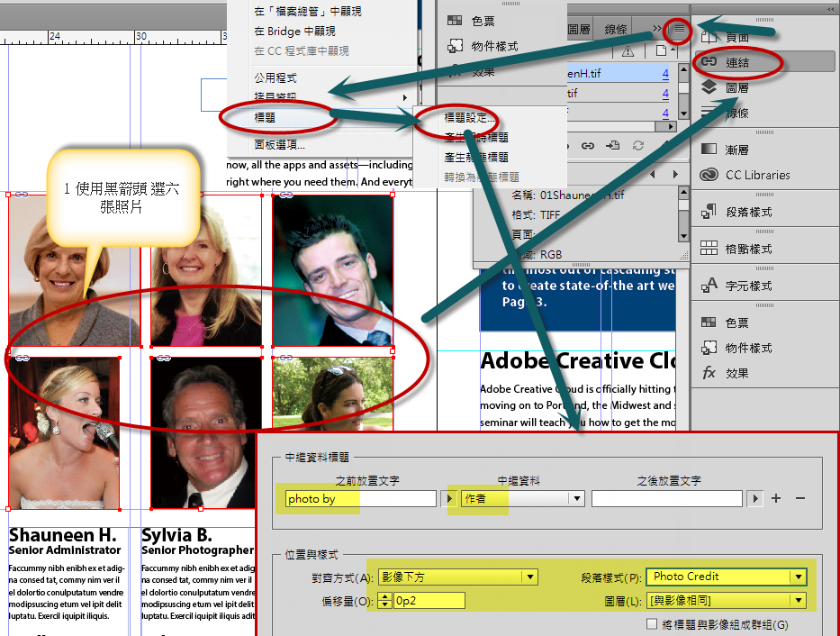The image size is (840, 636).
Task: Click the plus icon to add metadata row
Action: (x=776, y=498)
